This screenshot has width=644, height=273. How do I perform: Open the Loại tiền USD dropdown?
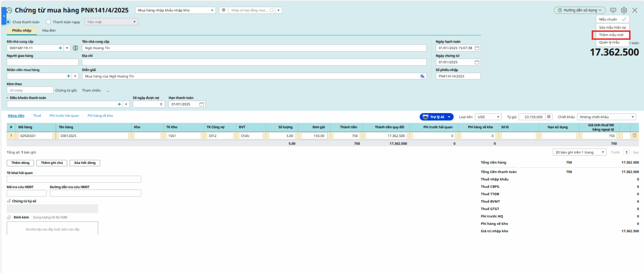click(488, 117)
